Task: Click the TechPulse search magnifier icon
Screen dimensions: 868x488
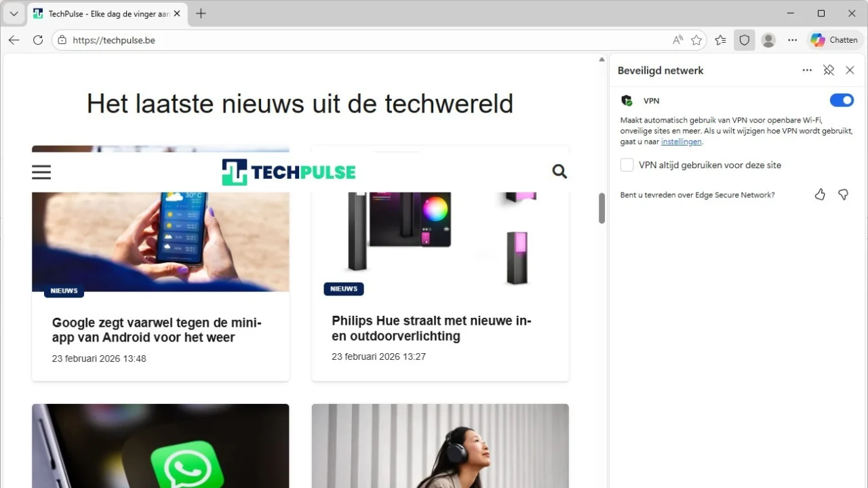Action: click(559, 171)
